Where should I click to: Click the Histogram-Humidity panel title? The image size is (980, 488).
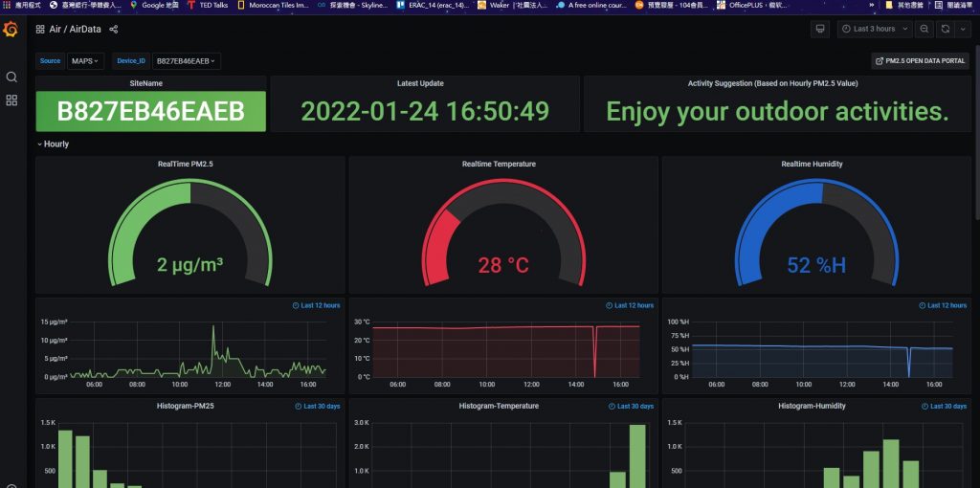click(x=812, y=406)
